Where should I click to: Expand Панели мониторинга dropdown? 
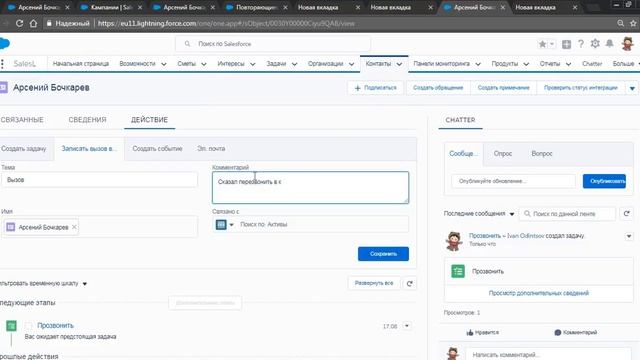(x=478, y=64)
